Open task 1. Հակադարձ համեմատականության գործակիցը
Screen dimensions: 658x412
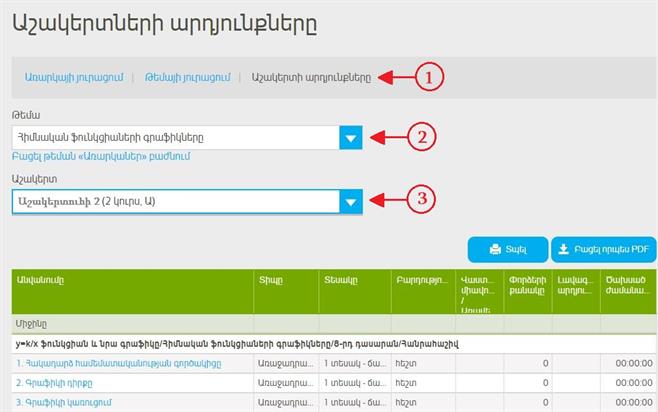tap(118, 363)
